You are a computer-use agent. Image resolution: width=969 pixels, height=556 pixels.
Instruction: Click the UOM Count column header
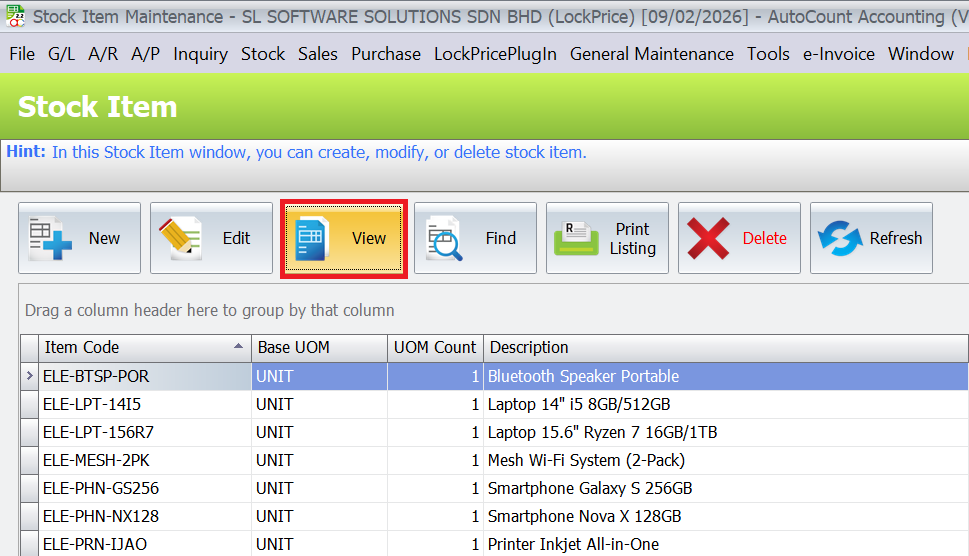click(435, 348)
